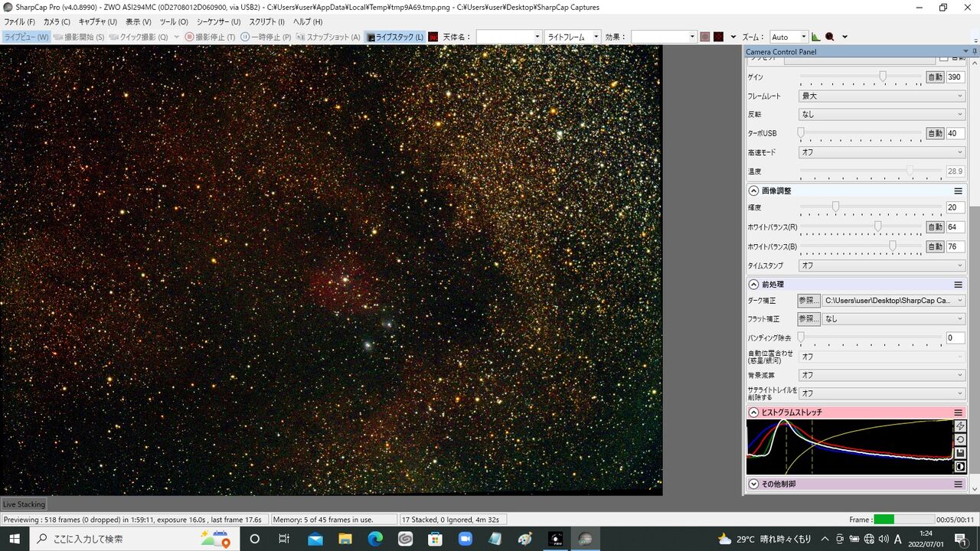Open the 高速モード dropdown
Screen dimensions: 980x551
pyautogui.click(x=882, y=152)
